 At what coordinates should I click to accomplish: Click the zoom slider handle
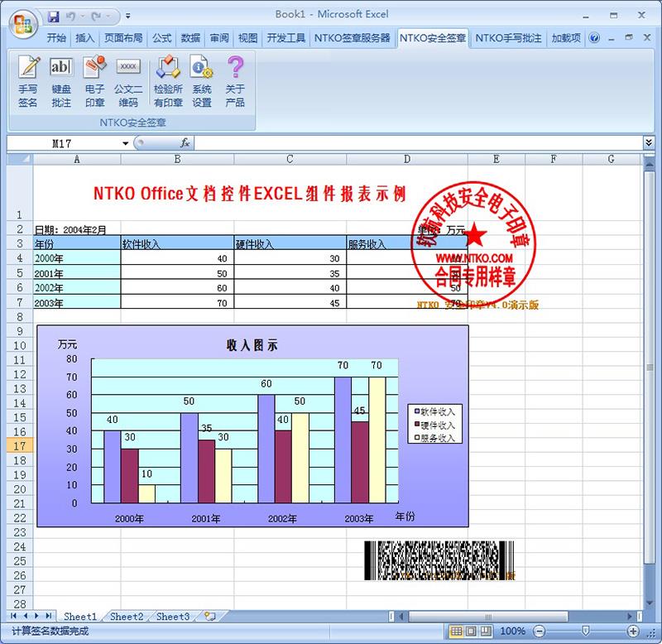586,632
